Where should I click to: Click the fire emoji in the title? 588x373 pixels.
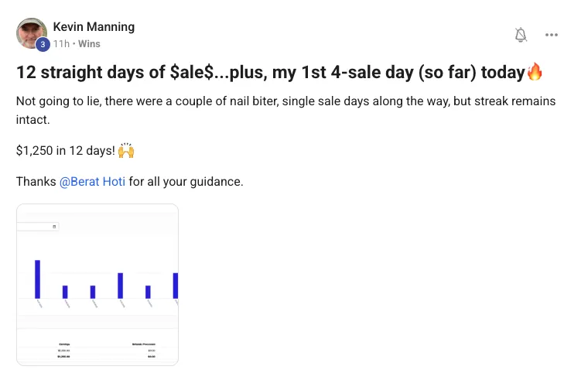coord(535,73)
